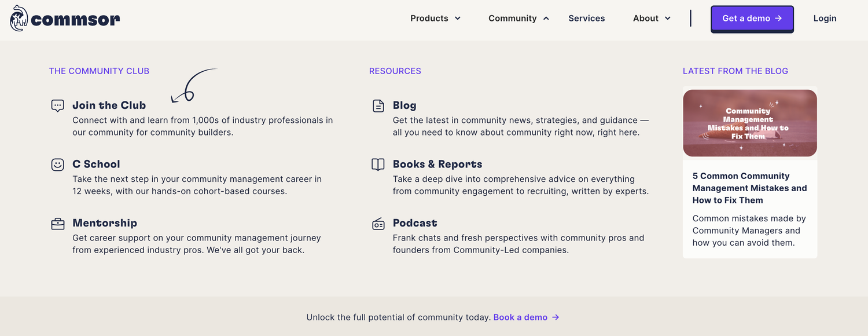Click the Book a demo link

point(520,317)
